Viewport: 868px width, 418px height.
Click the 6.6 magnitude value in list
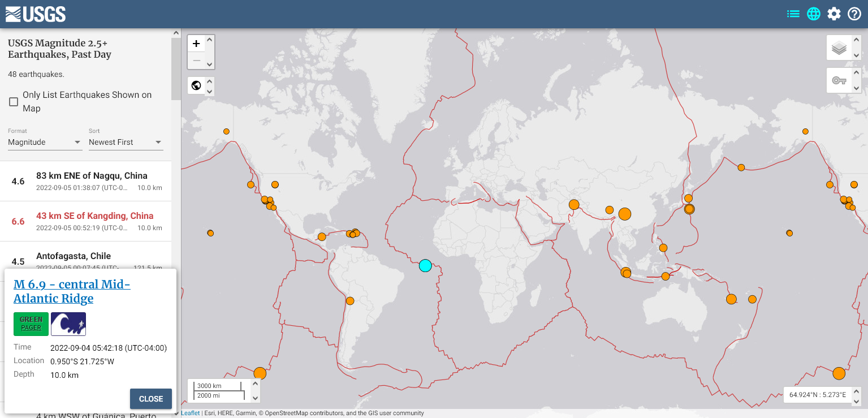click(18, 222)
